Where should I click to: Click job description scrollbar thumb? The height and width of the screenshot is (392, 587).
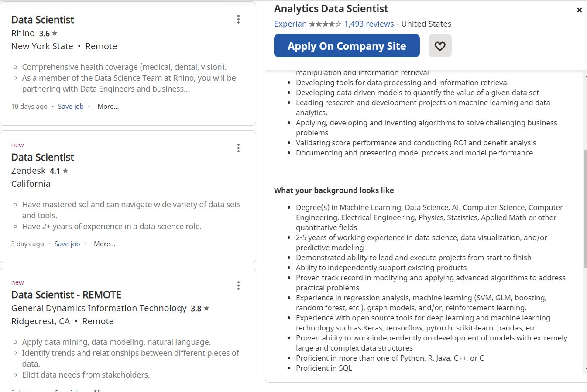point(585,209)
